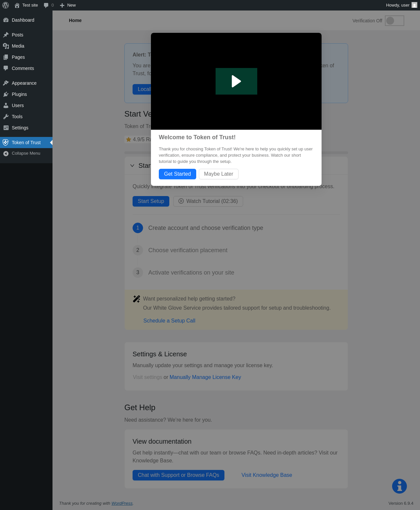Click the Token of Trust shield icon

(6, 143)
